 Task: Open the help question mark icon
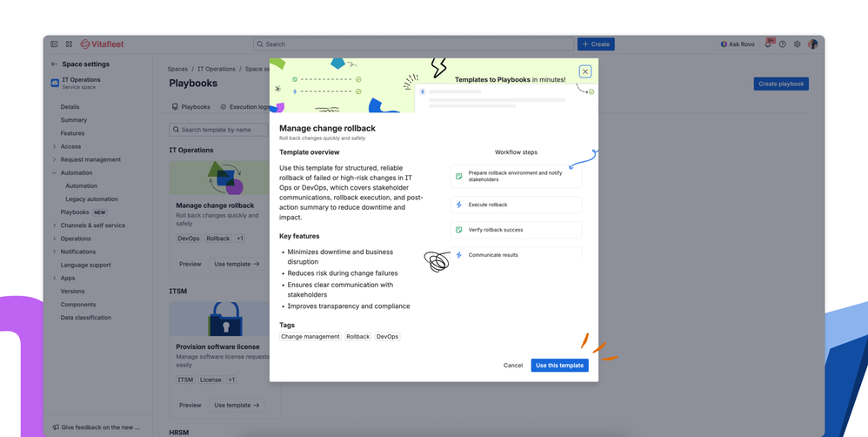[x=782, y=44]
